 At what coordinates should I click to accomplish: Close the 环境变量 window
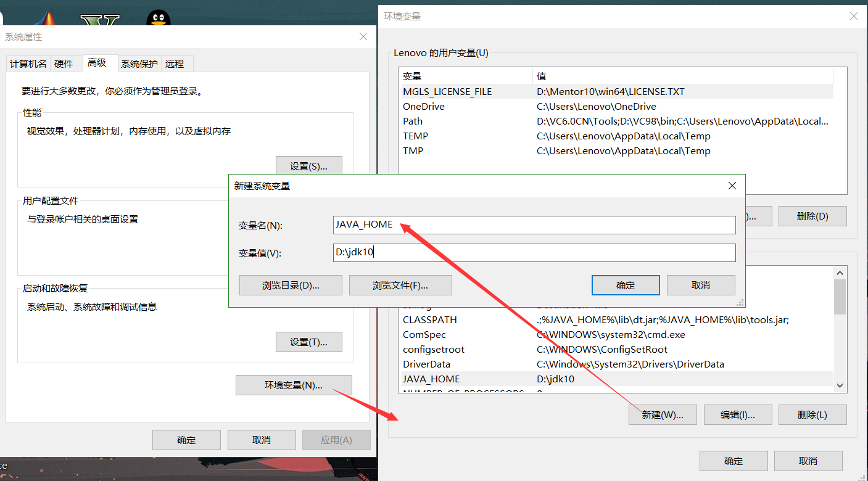tap(854, 17)
